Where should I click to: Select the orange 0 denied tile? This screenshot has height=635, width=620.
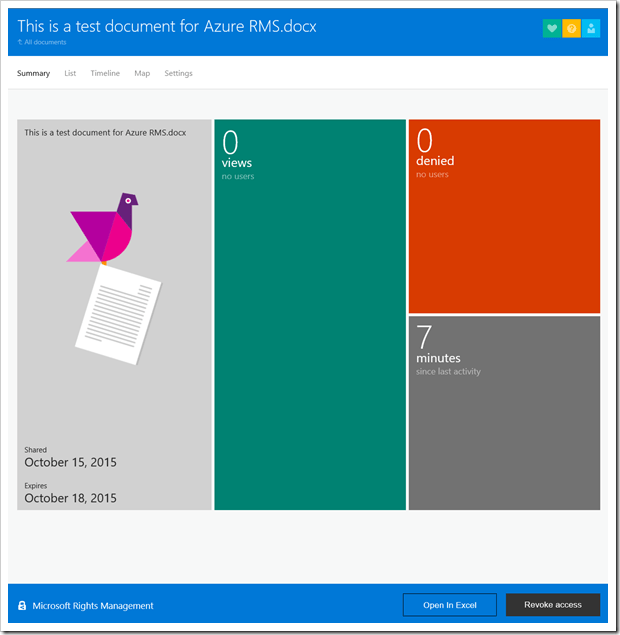(504, 216)
